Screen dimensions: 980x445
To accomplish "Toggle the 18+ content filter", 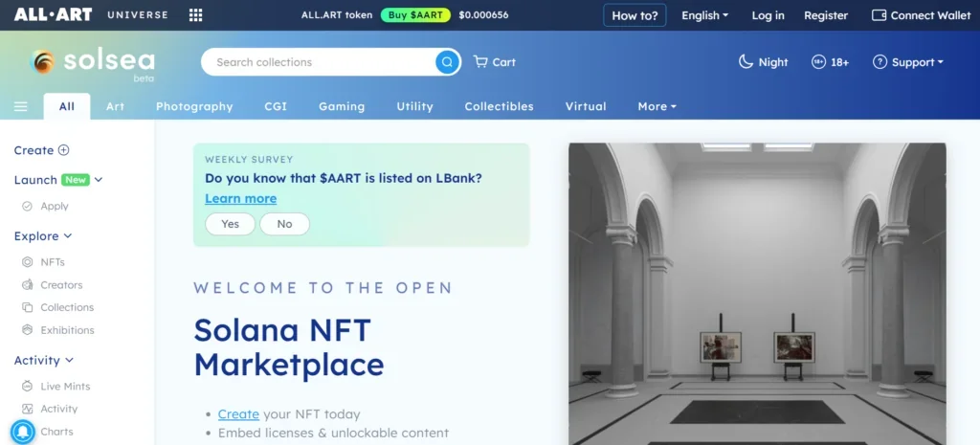I will pos(830,62).
